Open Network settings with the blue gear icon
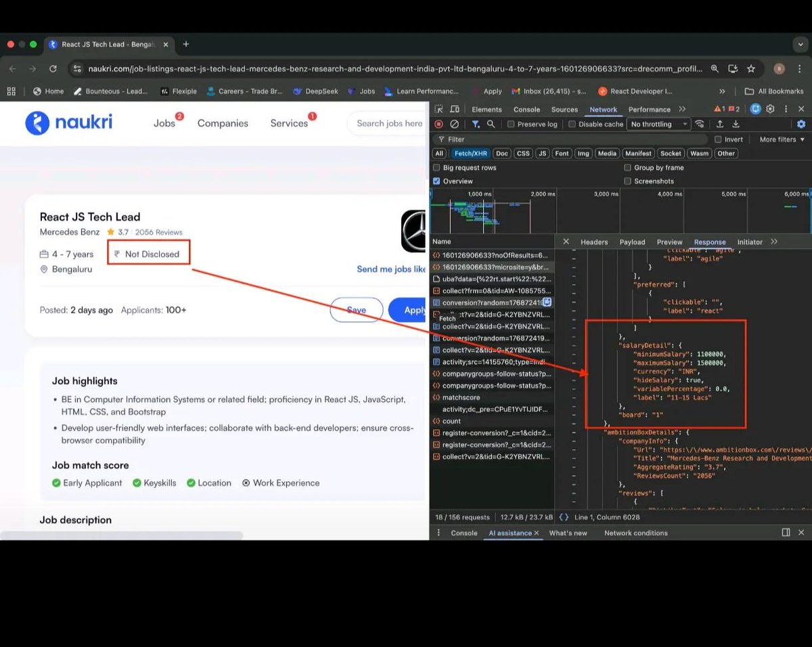Image resolution: width=812 pixels, height=647 pixels. [801, 124]
